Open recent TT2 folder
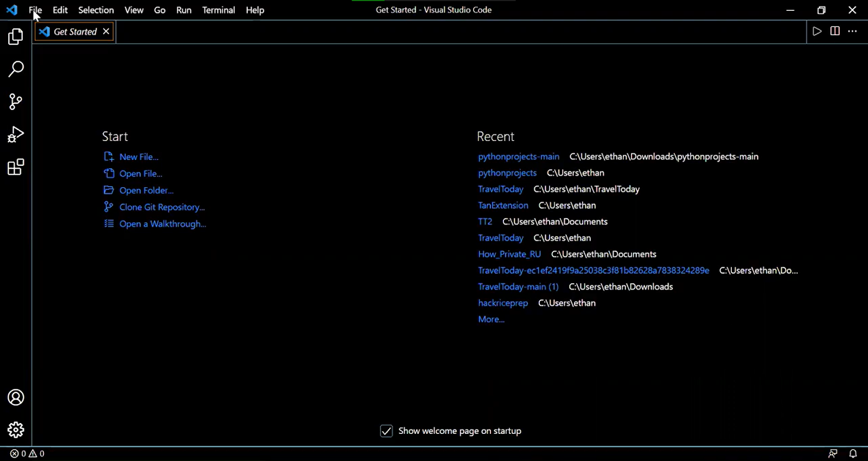The width and height of the screenshot is (868, 461). tap(485, 222)
